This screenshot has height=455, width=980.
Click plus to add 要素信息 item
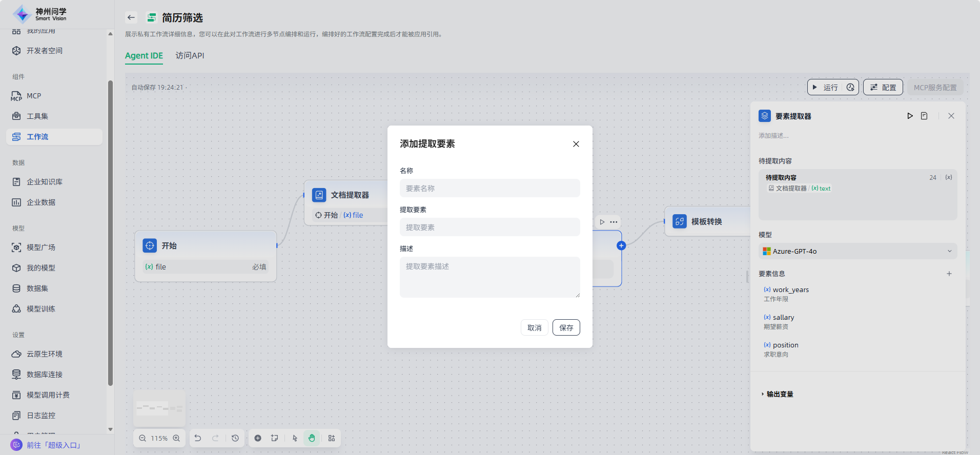click(x=949, y=274)
